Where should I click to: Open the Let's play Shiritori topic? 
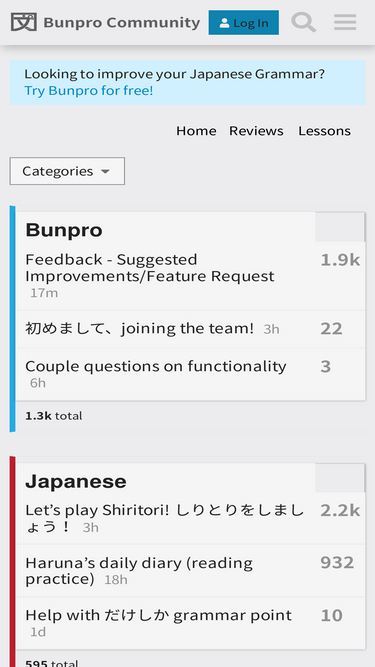(x=165, y=518)
